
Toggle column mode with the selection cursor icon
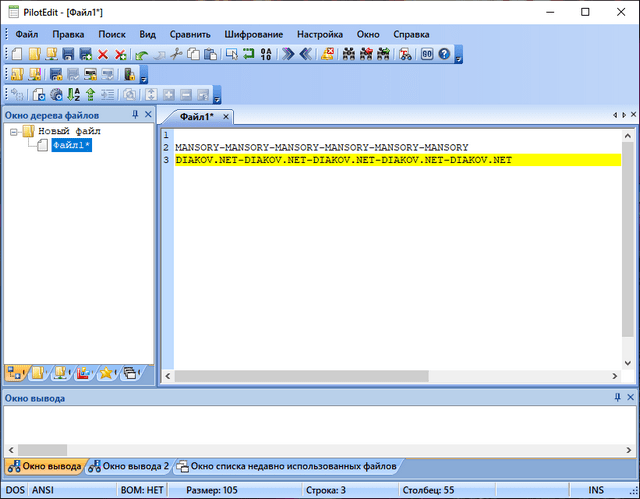(232, 54)
